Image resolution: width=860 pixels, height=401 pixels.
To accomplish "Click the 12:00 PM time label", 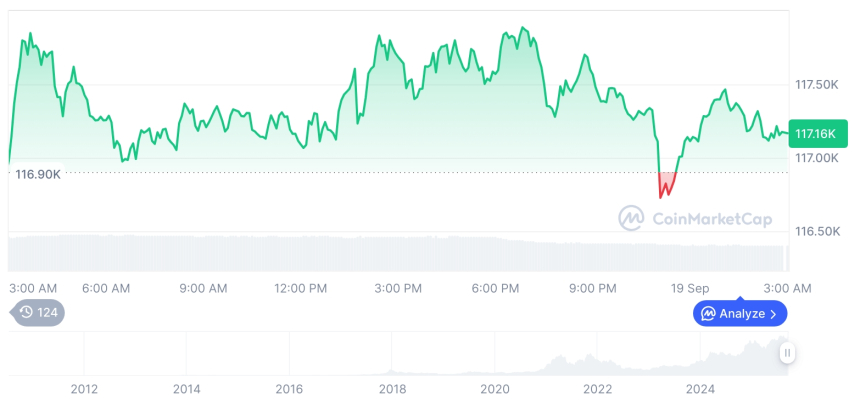I will pos(301,288).
